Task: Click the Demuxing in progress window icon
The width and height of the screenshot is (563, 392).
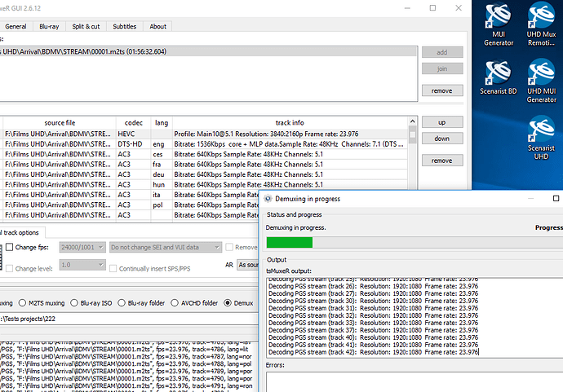Action: (x=268, y=199)
